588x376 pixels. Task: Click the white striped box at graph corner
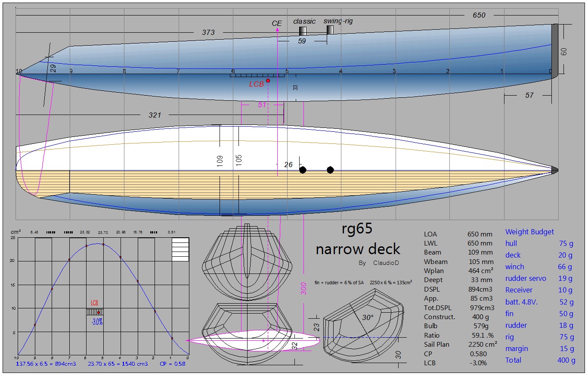180,249
